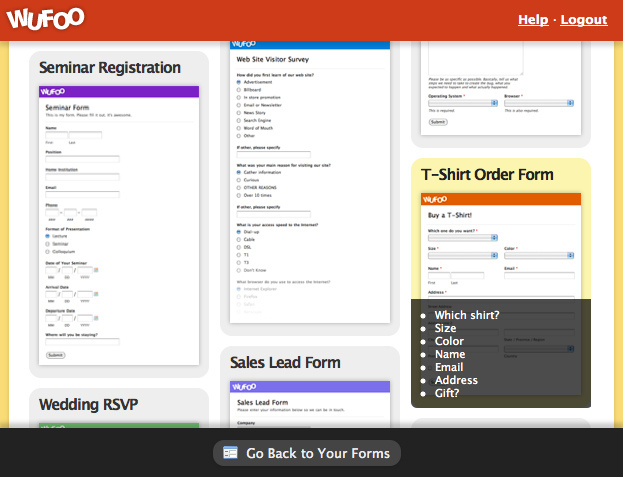Open the Browser dropdown

(539, 103)
